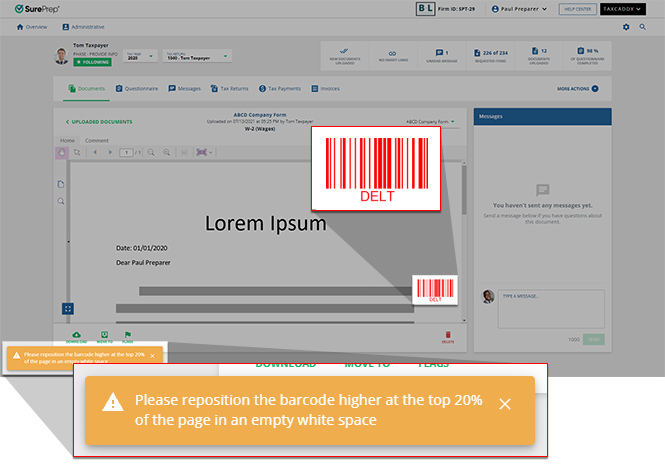Switch to the Documents tab
This screenshot has height=464, width=665.
click(x=87, y=89)
